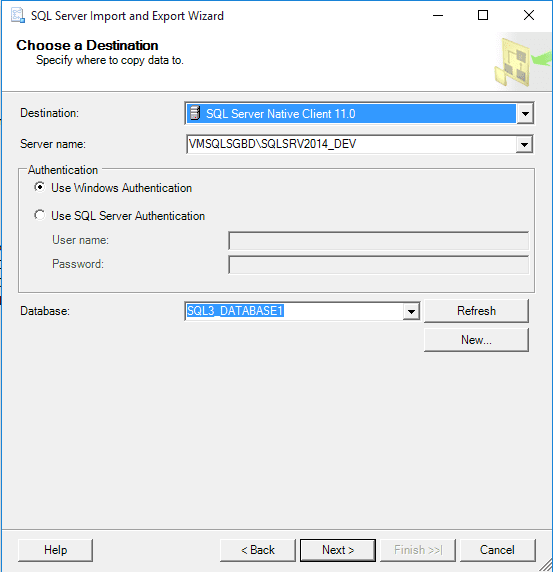Click Refresh to reload databases
553x572 pixels.
[x=476, y=311]
